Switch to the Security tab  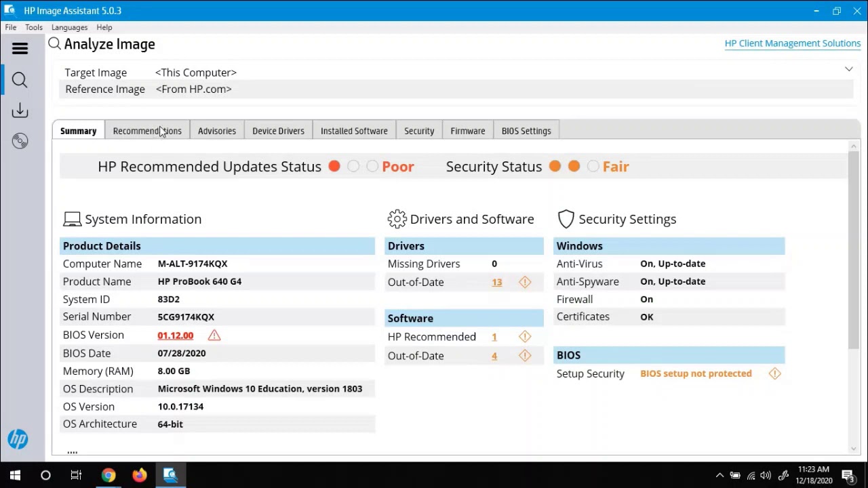419,131
